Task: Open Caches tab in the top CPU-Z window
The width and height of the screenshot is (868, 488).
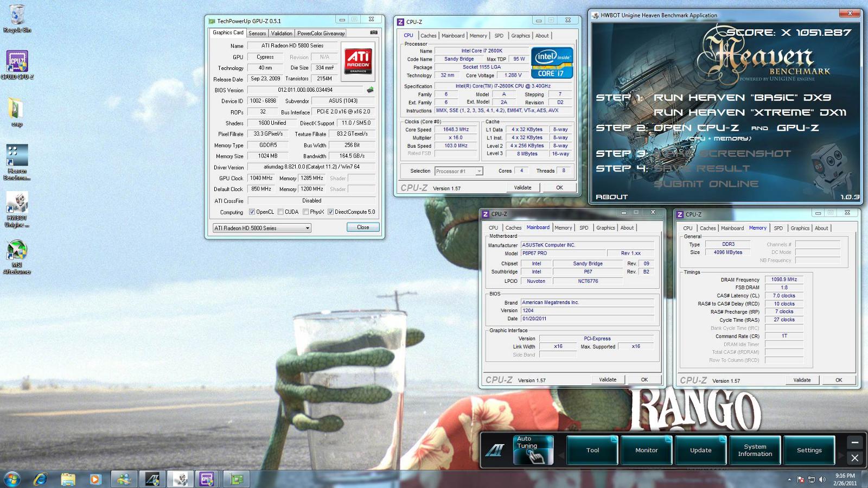Action: pos(428,36)
